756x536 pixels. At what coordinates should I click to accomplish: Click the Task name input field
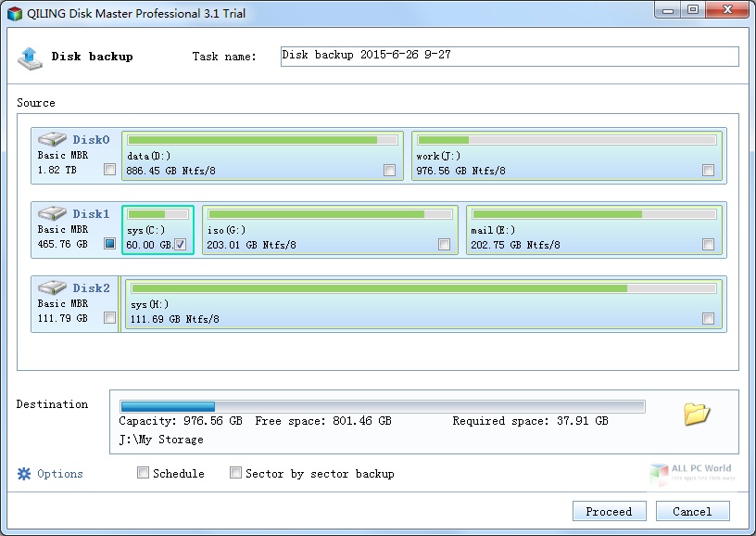coord(510,57)
